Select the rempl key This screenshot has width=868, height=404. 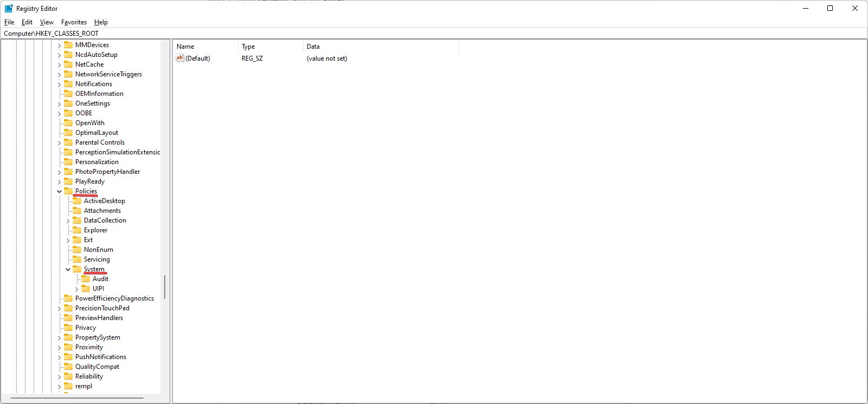pos(83,386)
